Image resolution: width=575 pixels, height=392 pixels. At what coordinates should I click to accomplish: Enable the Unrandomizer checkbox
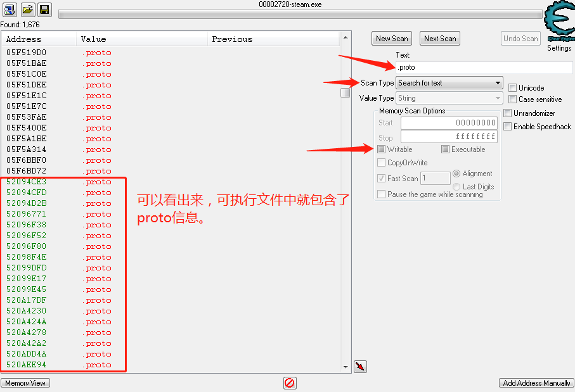tap(508, 113)
